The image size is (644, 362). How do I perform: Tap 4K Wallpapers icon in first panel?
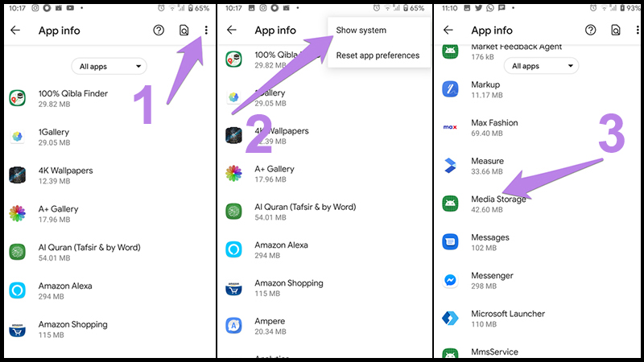click(x=17, y=175)
